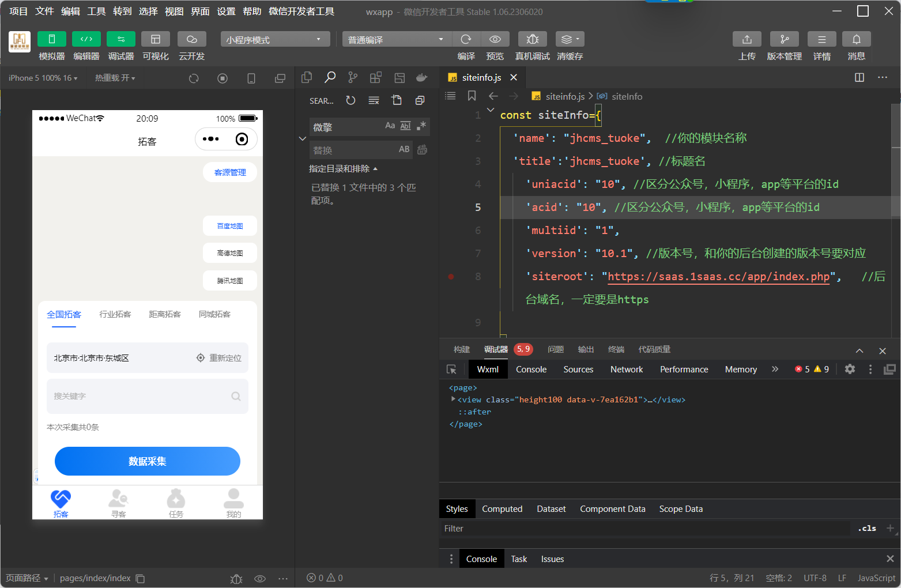The image size is (901, 588).
Task: Open the iPhone 5 device dropdown
Action: pos(43,78)
